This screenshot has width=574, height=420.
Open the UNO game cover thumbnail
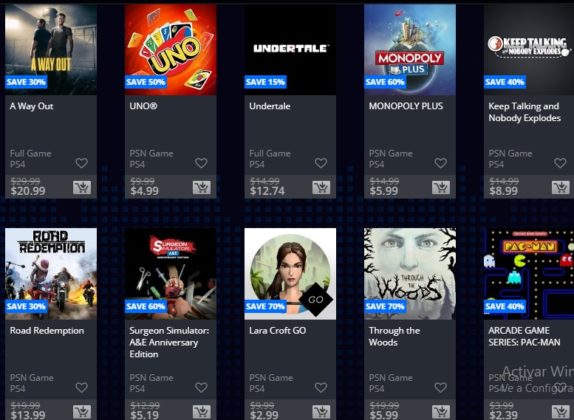coord(171,50)
